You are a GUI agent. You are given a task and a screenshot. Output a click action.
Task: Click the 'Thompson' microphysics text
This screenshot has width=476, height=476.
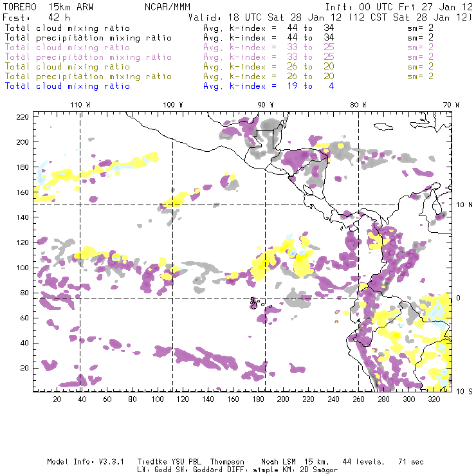point(227,462)
